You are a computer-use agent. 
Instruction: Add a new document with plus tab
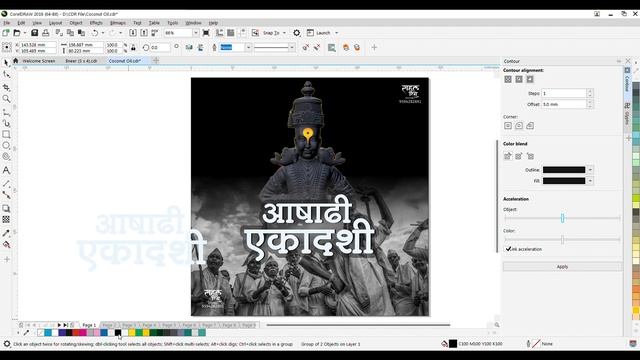[156, 61]
